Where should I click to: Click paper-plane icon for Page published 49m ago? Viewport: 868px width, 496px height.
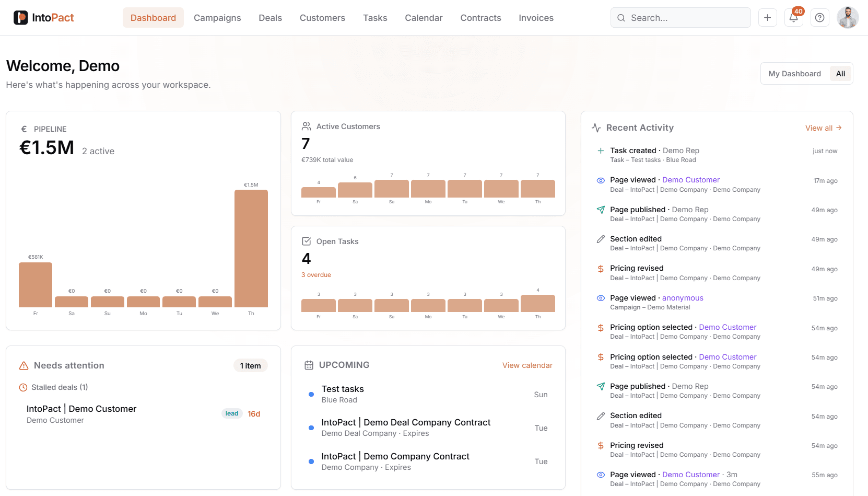[601, 210]
